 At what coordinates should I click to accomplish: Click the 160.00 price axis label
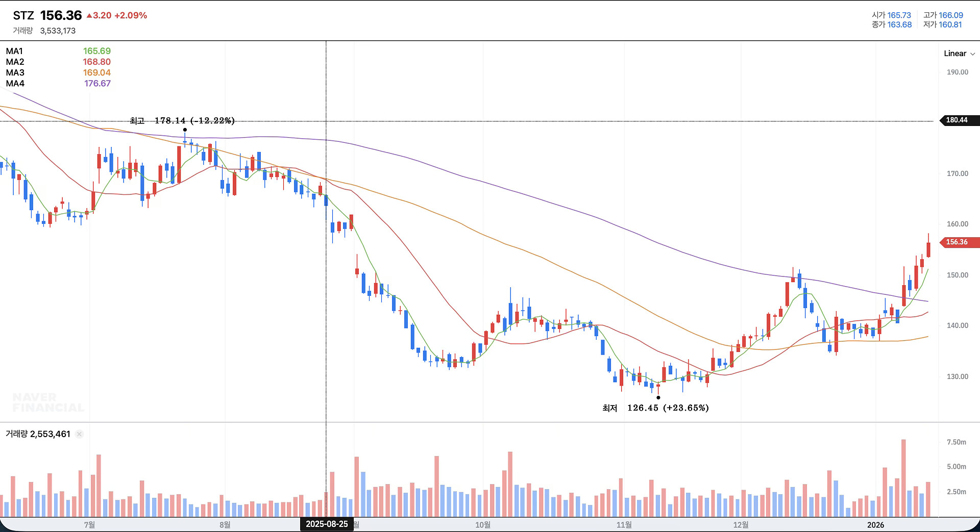coord(957,224)
